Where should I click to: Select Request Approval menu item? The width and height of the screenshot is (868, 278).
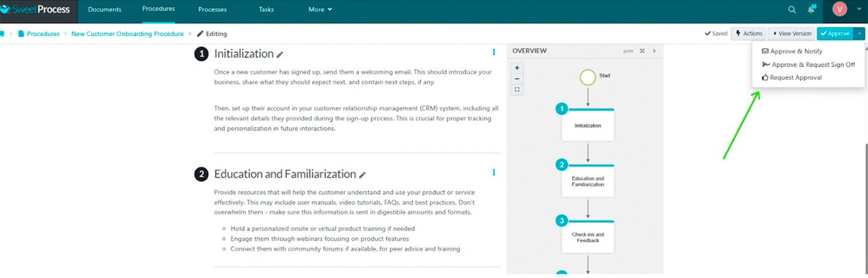(795, 77)
